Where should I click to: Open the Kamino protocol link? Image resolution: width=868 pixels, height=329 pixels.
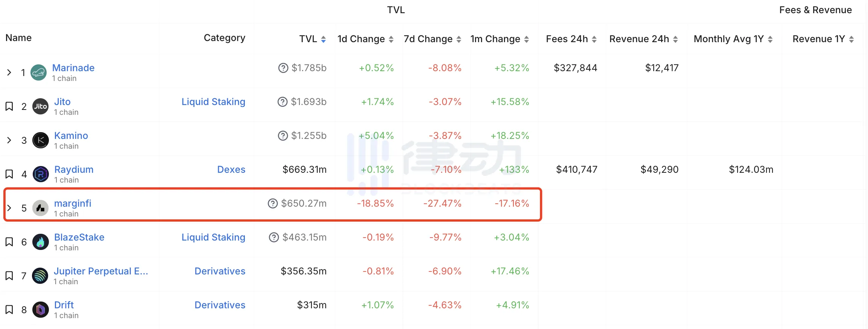click(71, 136)
